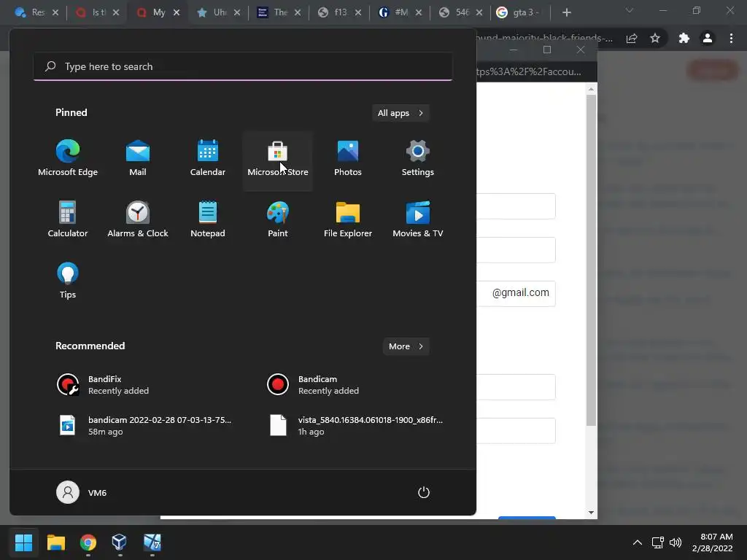Open Notepad
This screenshot has width=747, height=560.
point(208,220)
